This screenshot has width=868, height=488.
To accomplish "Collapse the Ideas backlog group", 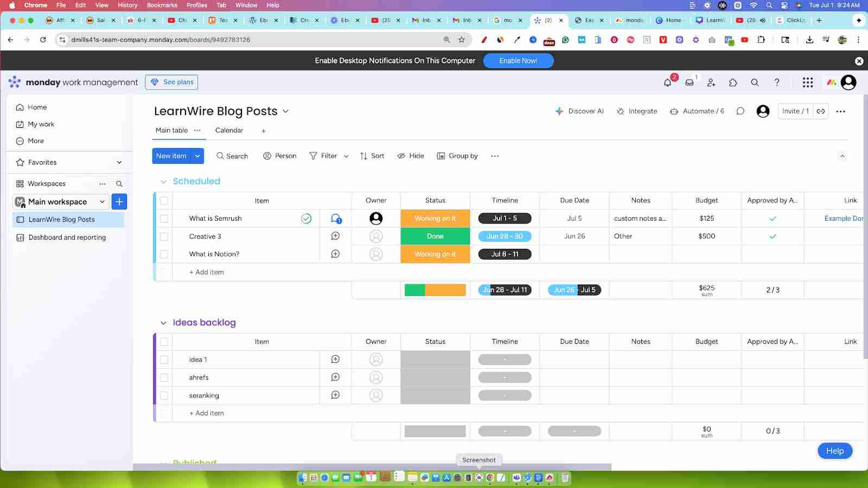I will click(x=163, y=322).
